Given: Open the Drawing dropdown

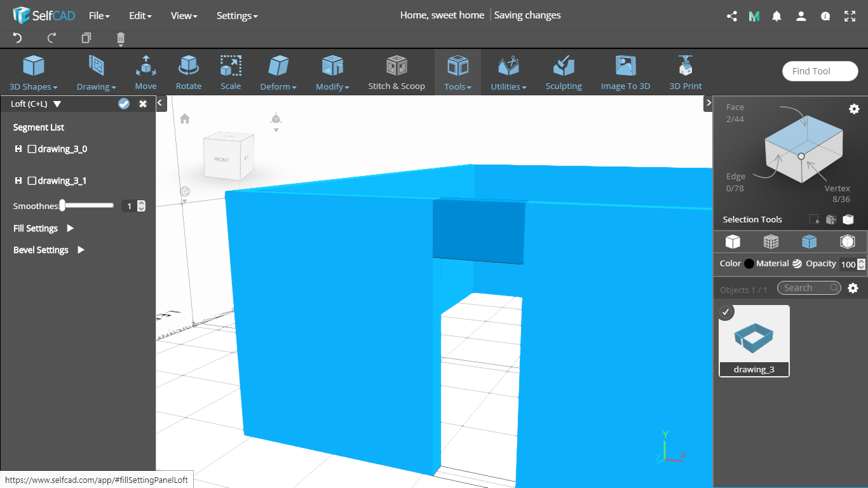Looking at the screenshot, I should [97, 72].
